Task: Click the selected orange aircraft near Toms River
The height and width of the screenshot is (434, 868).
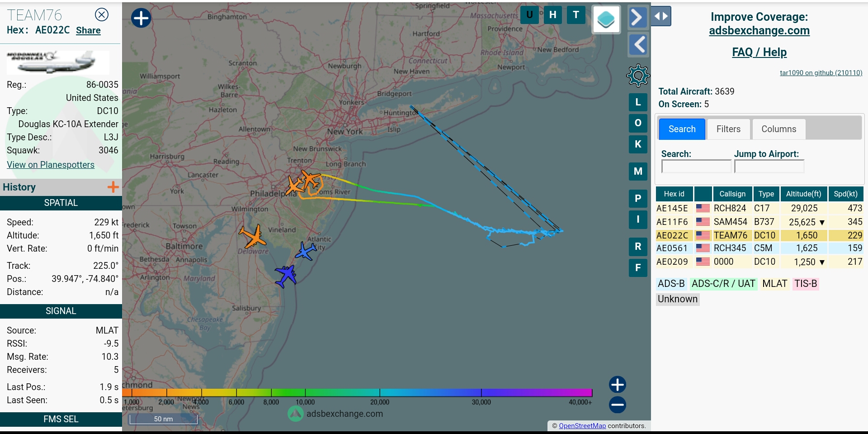Action: pos(310,179)
